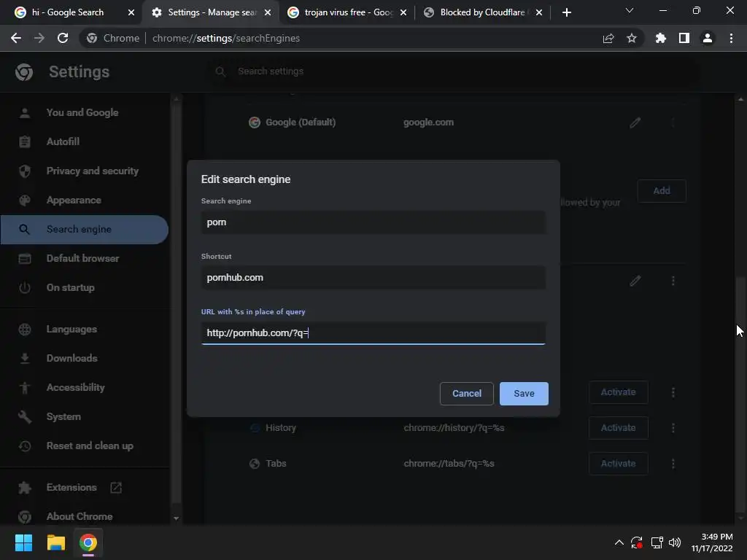Open the network icon in tray
The height and width of the screenshot is (560, 747).
[x=657, y=542]
